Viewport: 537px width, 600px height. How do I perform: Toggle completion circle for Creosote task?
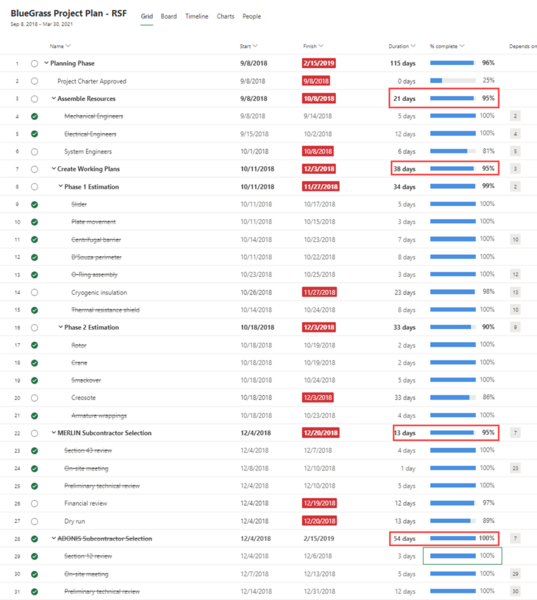pyautogui.click(x=34, y=398)
